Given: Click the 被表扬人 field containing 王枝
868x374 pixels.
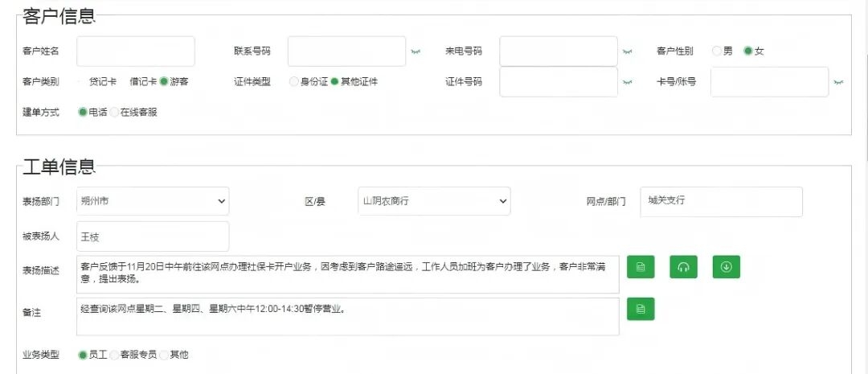Looking at the screenshot, I should pyautogui.click(x=153, y=236).
